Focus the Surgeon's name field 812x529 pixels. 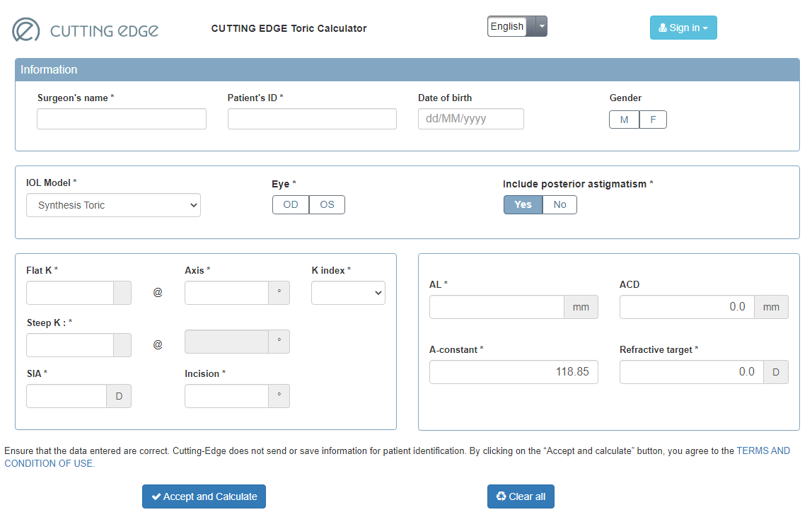(122, 119)
